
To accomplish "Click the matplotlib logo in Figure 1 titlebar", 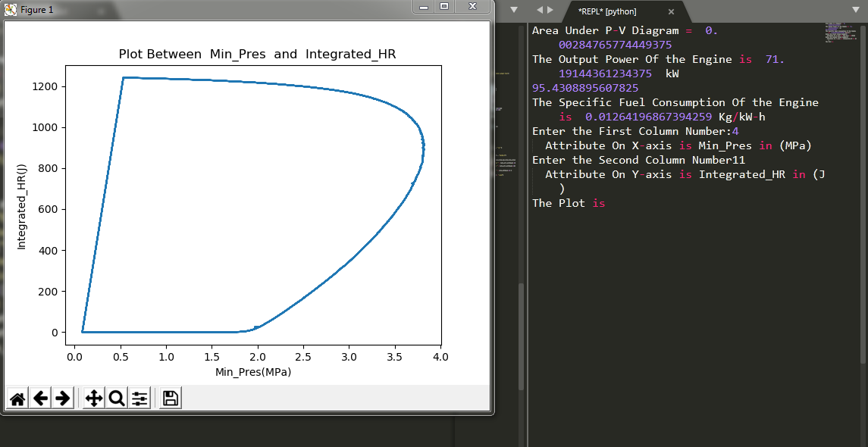I will pos(9,10).
